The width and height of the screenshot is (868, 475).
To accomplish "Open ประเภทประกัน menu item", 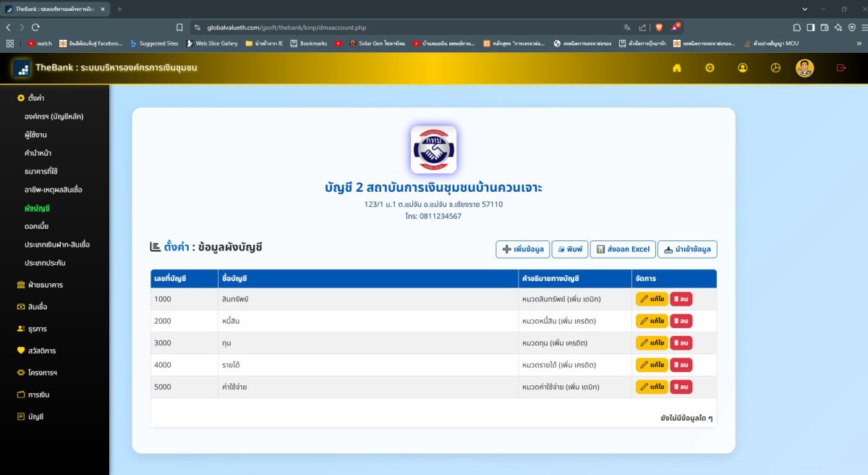I will [x=45, y=263].
